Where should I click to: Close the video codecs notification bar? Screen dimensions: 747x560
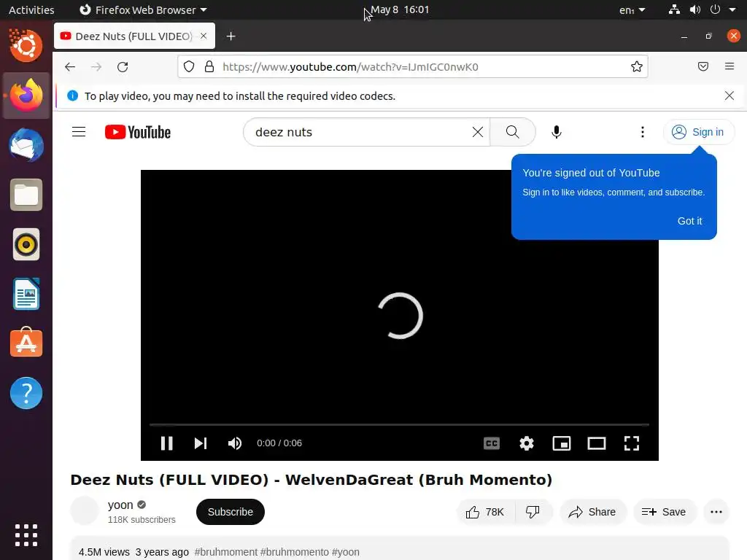tap(729, 96)
